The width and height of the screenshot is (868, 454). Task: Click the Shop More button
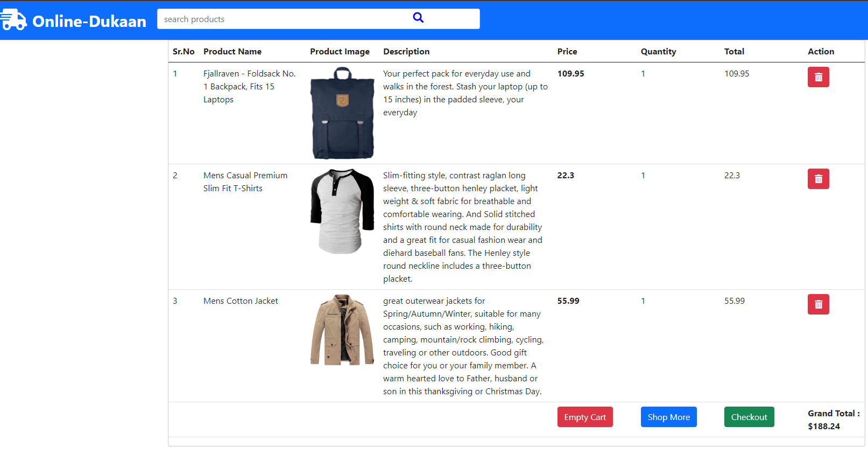point(668,417)
